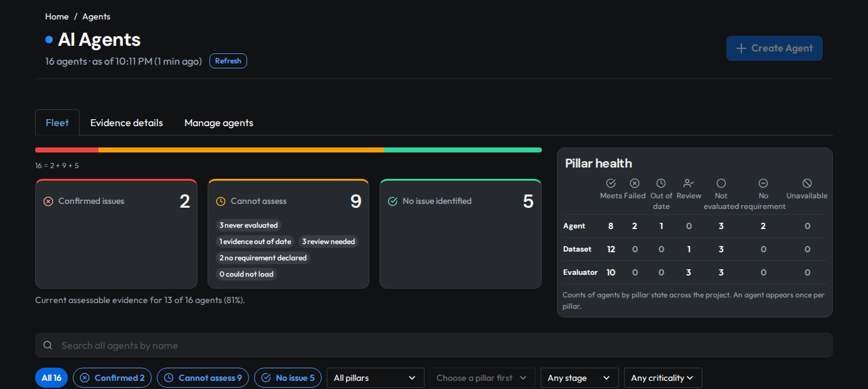Click the Dataset row label in Pillar health

coord(577,249)
